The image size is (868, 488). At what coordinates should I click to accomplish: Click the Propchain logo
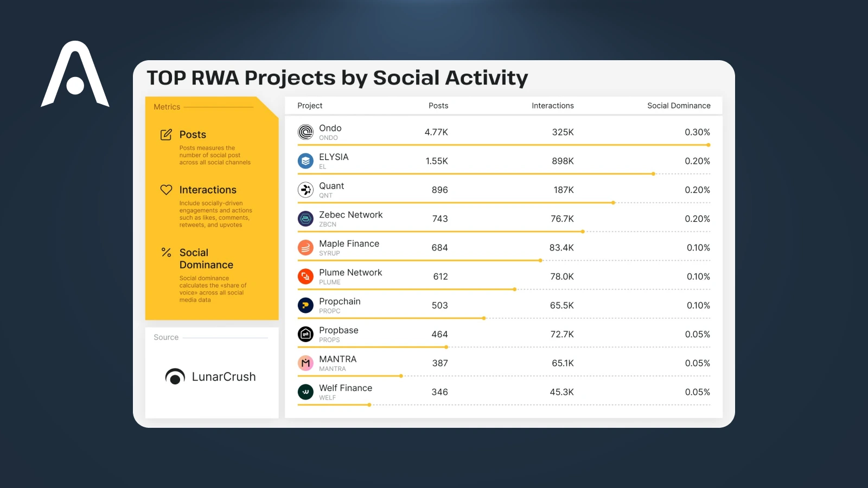[x=305, y=305]
